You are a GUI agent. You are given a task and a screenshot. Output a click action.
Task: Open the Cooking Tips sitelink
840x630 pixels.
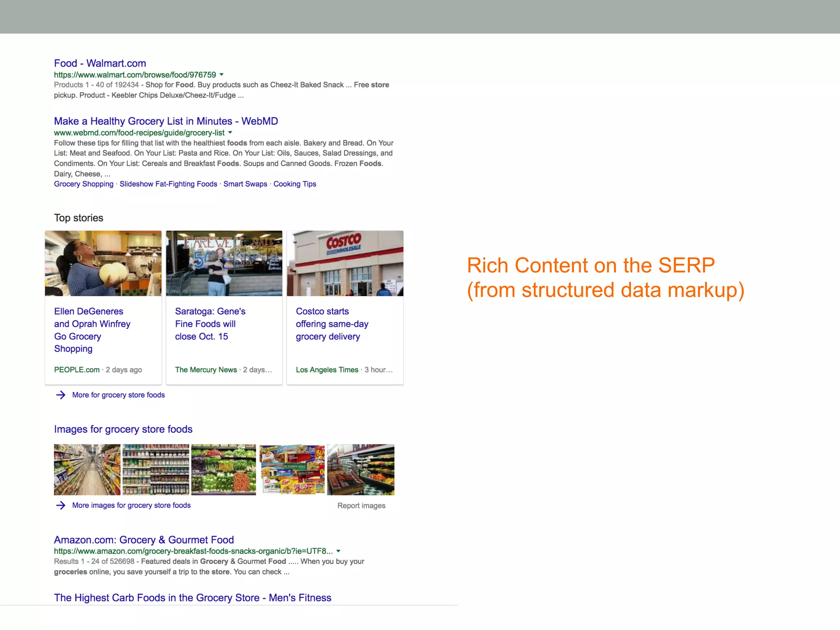[x=294, y=184]
